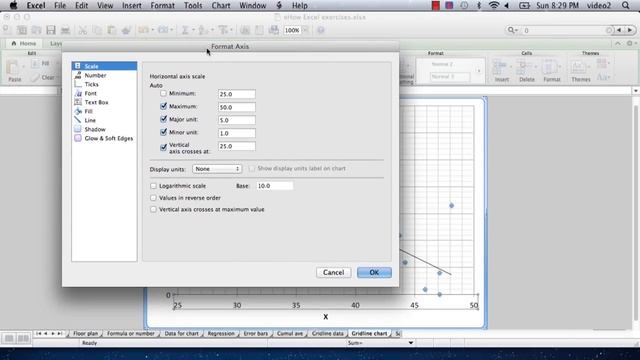Open the Number category in the sidebar
The width and height of the screenshot is (640, 360).
point(95,76)
